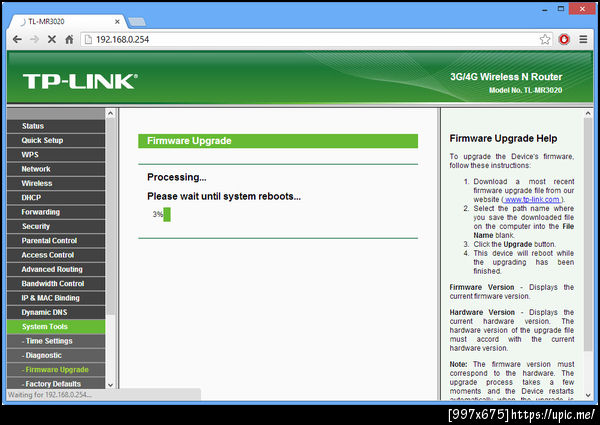Viewport: 600px width, 425px height.
Task: Maximize the browser window
Action: tap(561, 9)
